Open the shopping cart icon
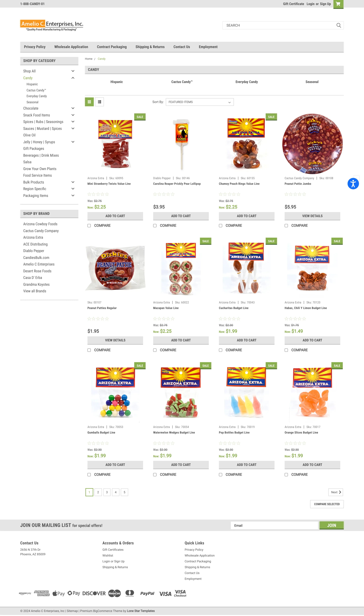Screen dimensions: 364x616 pyautogui.click(x=338, y=4)
